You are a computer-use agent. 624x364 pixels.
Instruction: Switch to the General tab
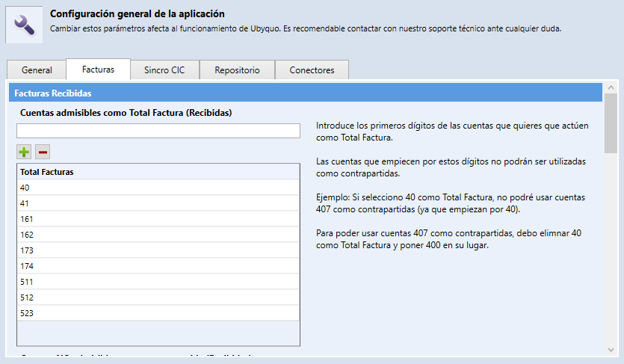(x=37, y=70)
